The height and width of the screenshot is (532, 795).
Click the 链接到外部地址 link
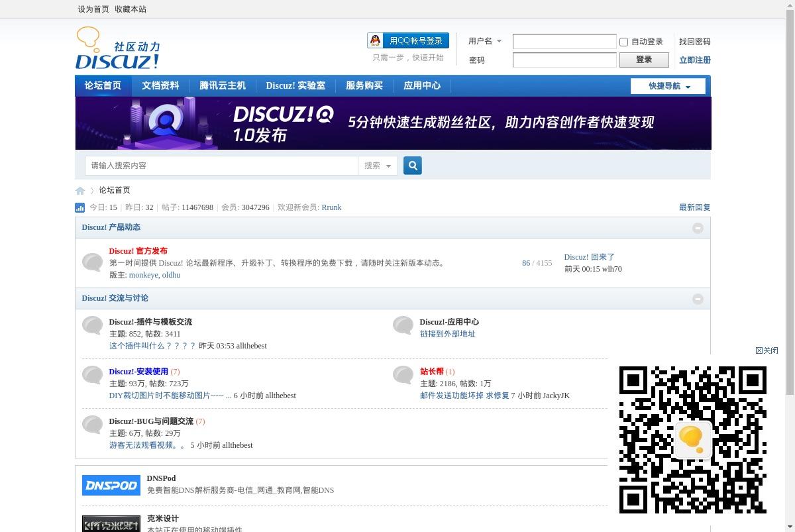click(448, 334)
